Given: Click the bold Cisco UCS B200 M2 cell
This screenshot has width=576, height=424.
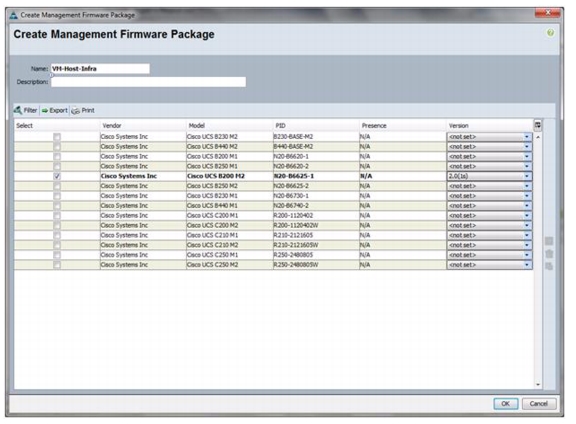Looking at the screenshot, I should [230, 176].
